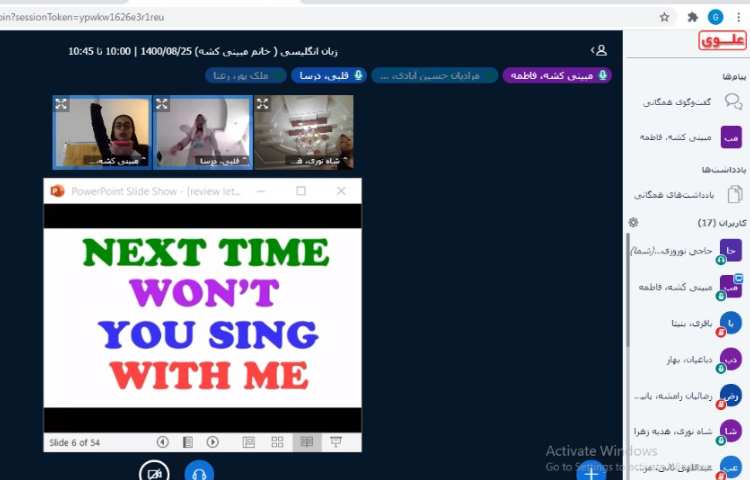Select talking indicator مبینی کشه، فاطمه
The height and width of the screenshot is (480, 750).
tap(557, 75)
